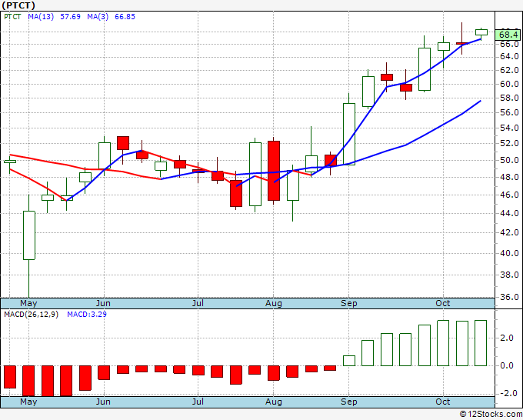Click the 62.0 price axis label
This screenshot has height=420, width=523.
(x=509, y=71)
